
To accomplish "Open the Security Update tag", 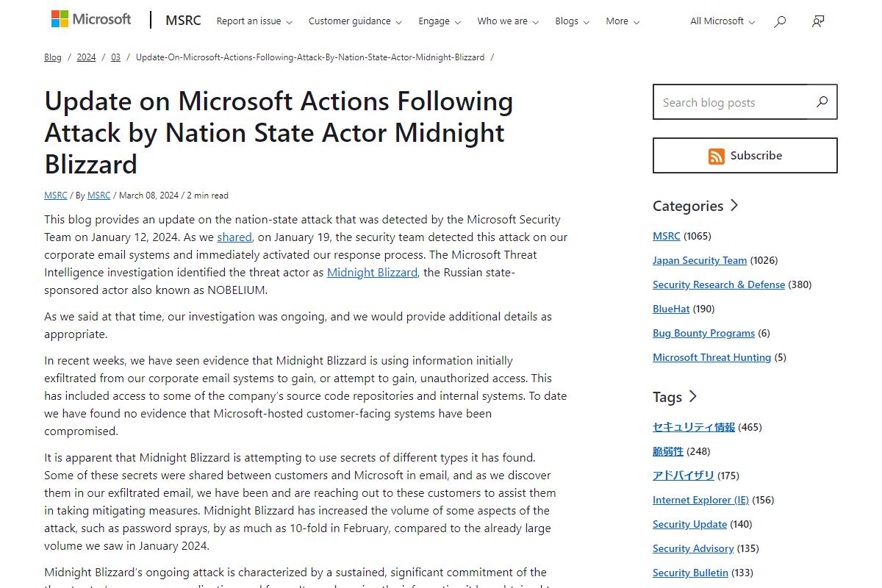I will 689,524.
